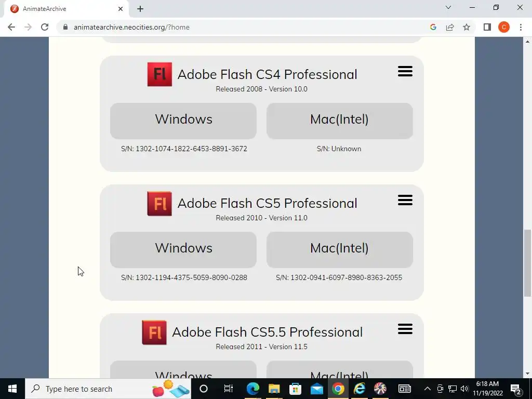Open File Explorer from taskbar
This screenshot has height=399, width=532.
(x=274, y=389)
